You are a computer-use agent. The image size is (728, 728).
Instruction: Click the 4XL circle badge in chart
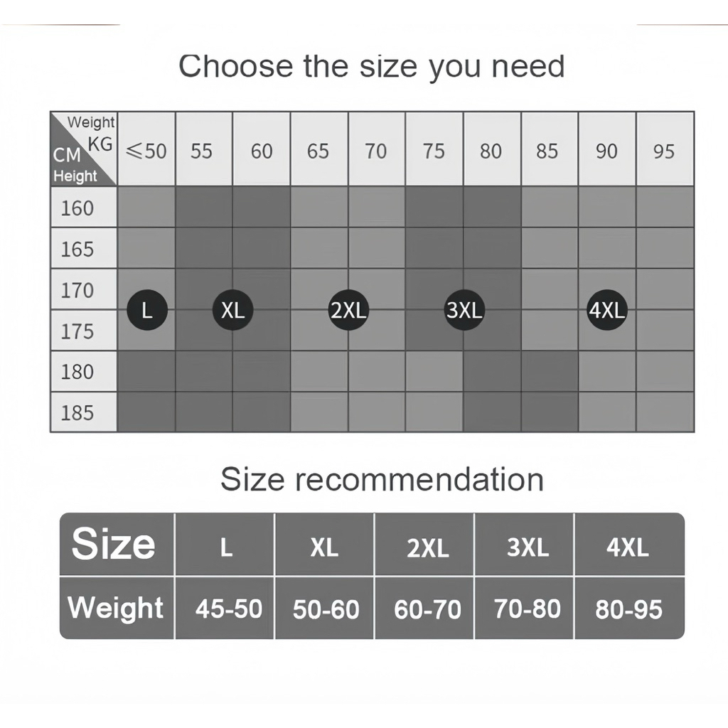606,310
